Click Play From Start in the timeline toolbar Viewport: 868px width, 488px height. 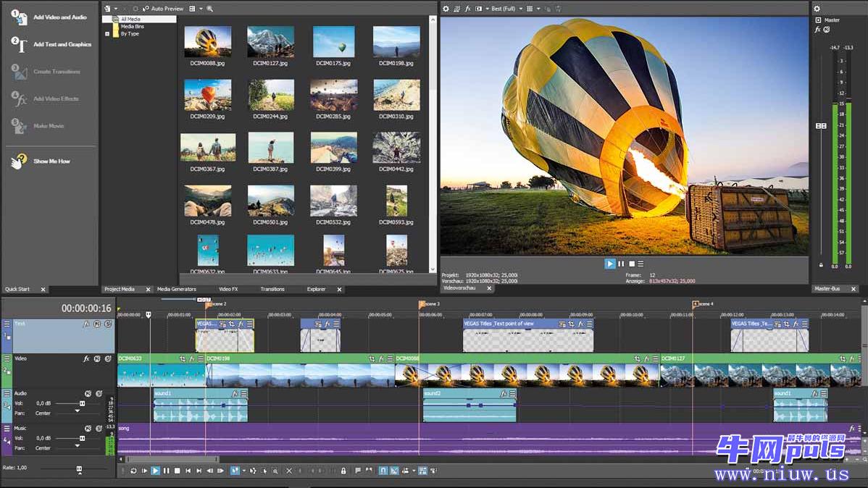(x=144, y=471)
